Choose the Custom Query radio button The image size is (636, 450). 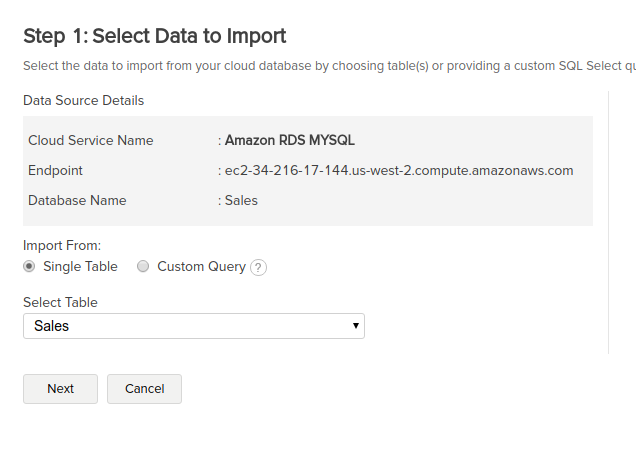click(143, 267)
